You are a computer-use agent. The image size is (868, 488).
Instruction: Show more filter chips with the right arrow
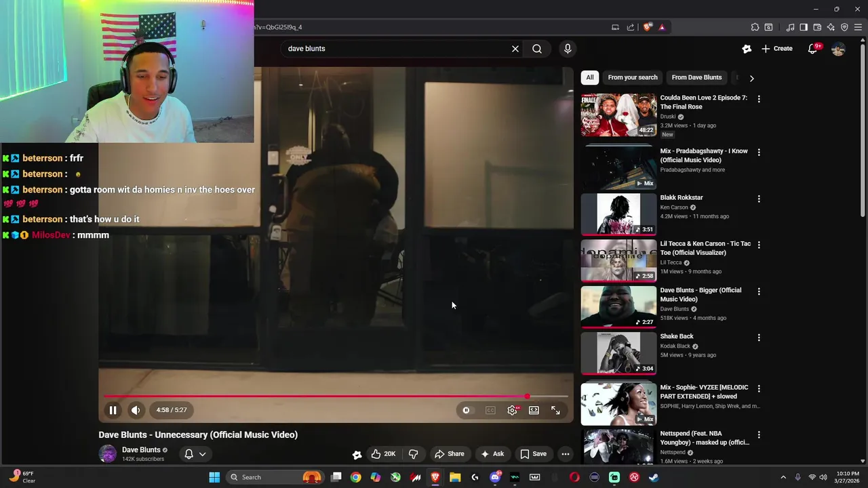pos(751,78)
